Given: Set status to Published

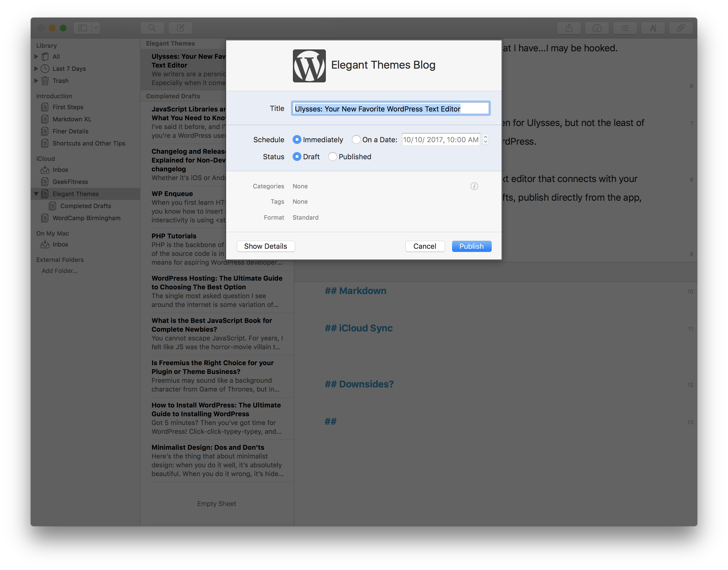Looking at the screenshot, I should [332, 157].
